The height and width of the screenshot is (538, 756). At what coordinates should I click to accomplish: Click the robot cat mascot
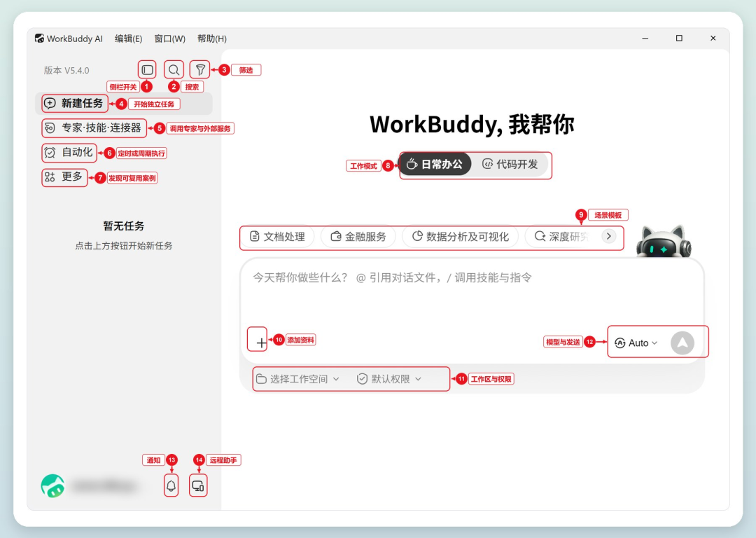pyautogui.click(x=664, y=241)
